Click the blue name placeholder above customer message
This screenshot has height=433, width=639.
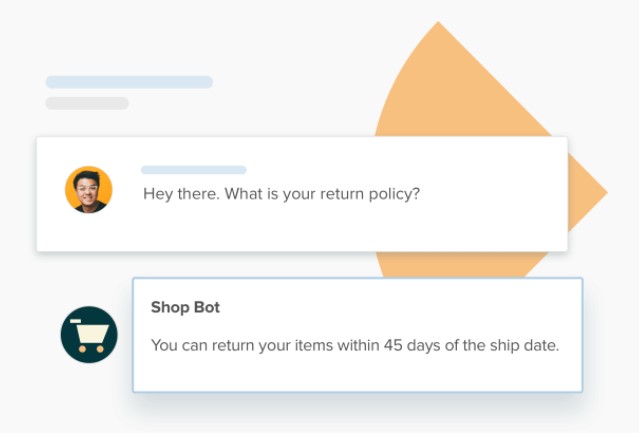click(x=194, y=170)
